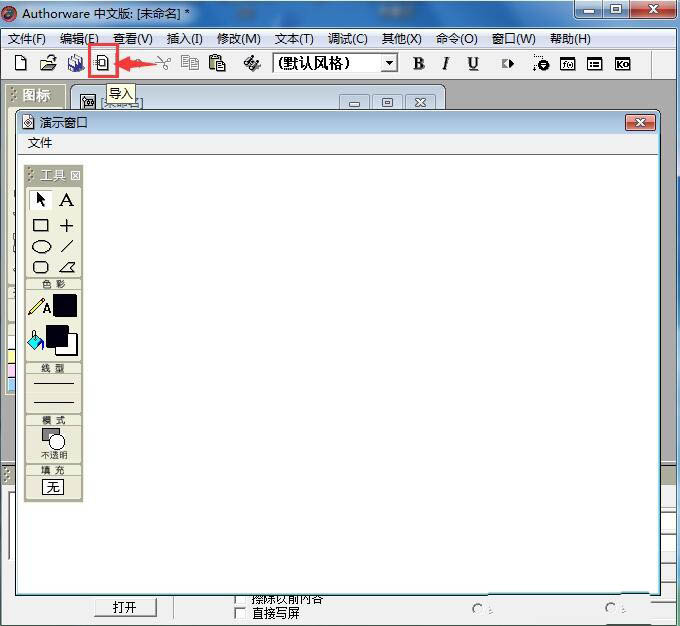This screenshot has width=680, height=626.
Task: Maximize the flowline design window
Action: click(x=387, y=103)
